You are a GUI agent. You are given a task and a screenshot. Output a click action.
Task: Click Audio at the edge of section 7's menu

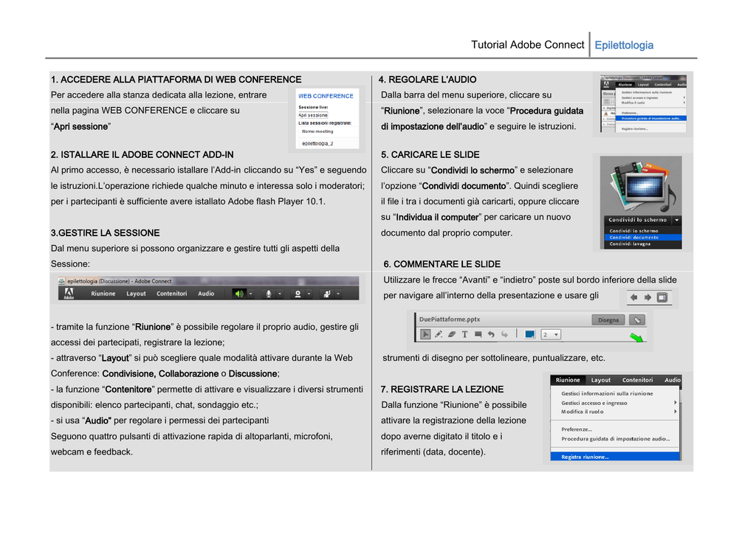(673, 380)
